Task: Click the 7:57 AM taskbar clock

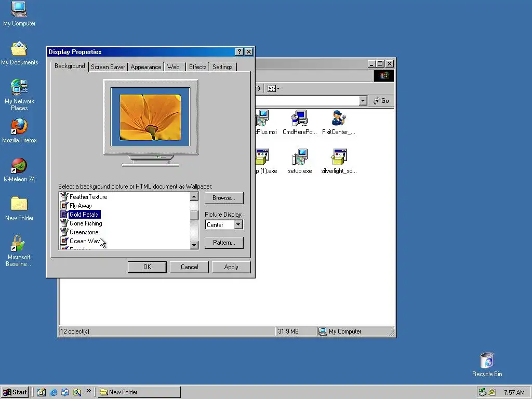Action: click(x=514, y=393)
